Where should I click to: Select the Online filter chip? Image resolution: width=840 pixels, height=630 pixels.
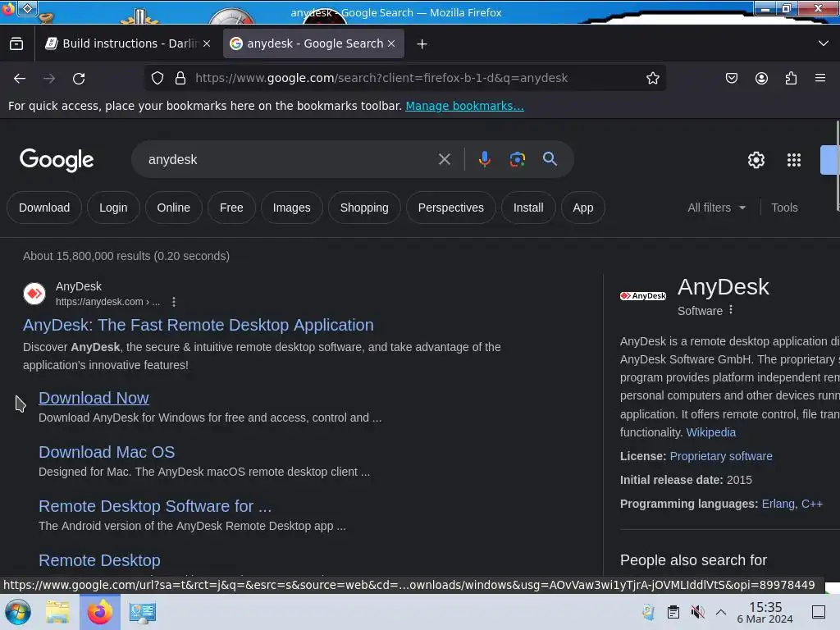click(x=174, y=208)
